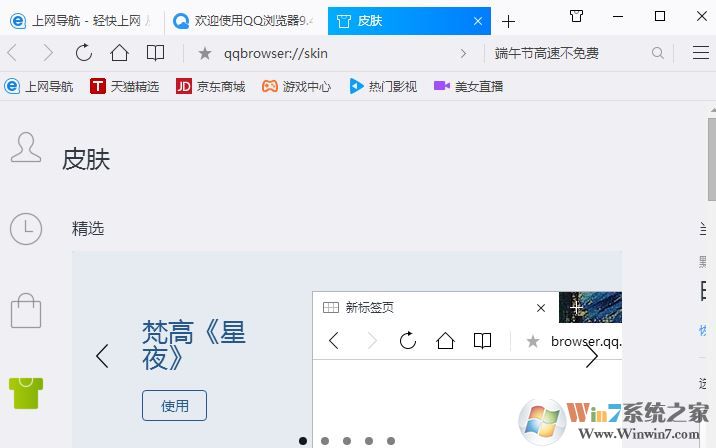Maximize the browser window
The width and height of the screenshot is (716, 448).
pyautogui.click(x=659, y=16)
